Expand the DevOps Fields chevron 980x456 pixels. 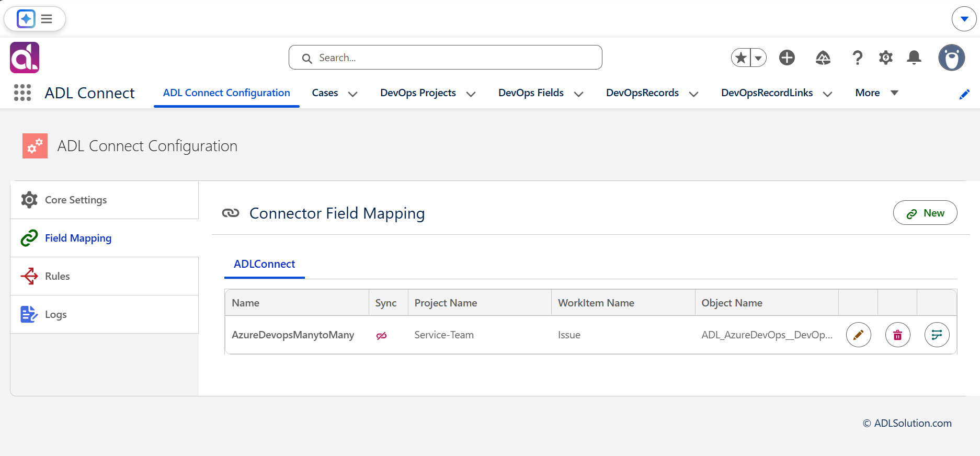click(x=579, y=94)
